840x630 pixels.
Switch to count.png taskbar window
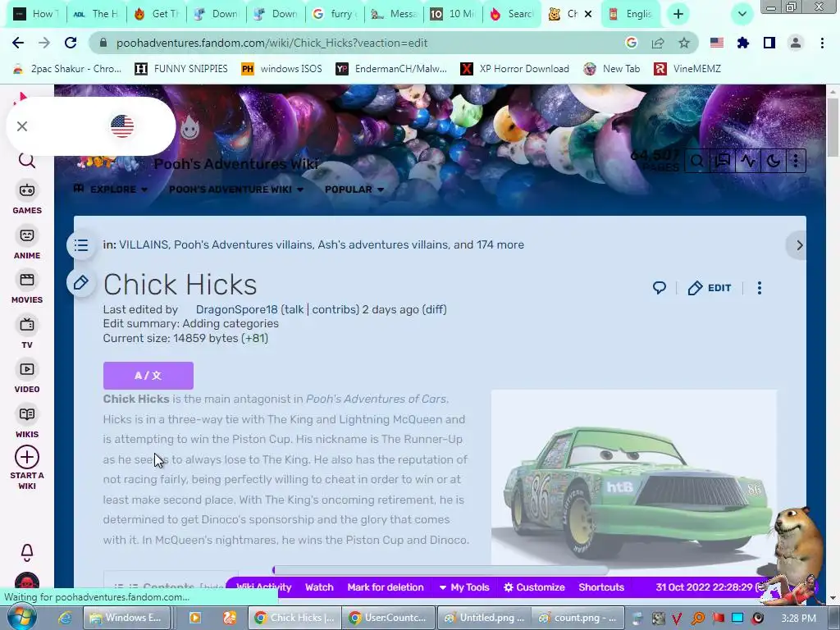pyautogui.click(x=578, y=618)
